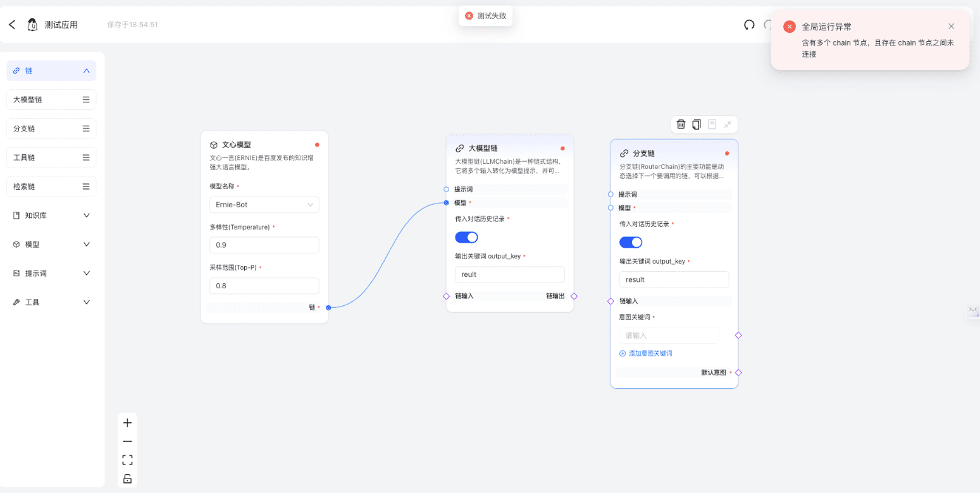980x493 pixels.
Task: Delete the selected 分支链 node with the trash icon
Action: (x=681, y=125)
